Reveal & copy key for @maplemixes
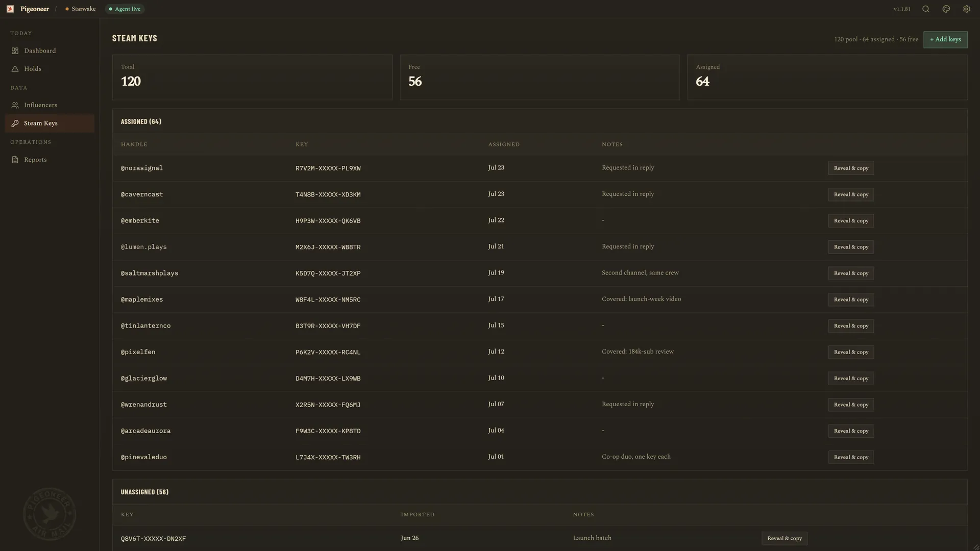980x551 pixels. click(x=851, y=299)
